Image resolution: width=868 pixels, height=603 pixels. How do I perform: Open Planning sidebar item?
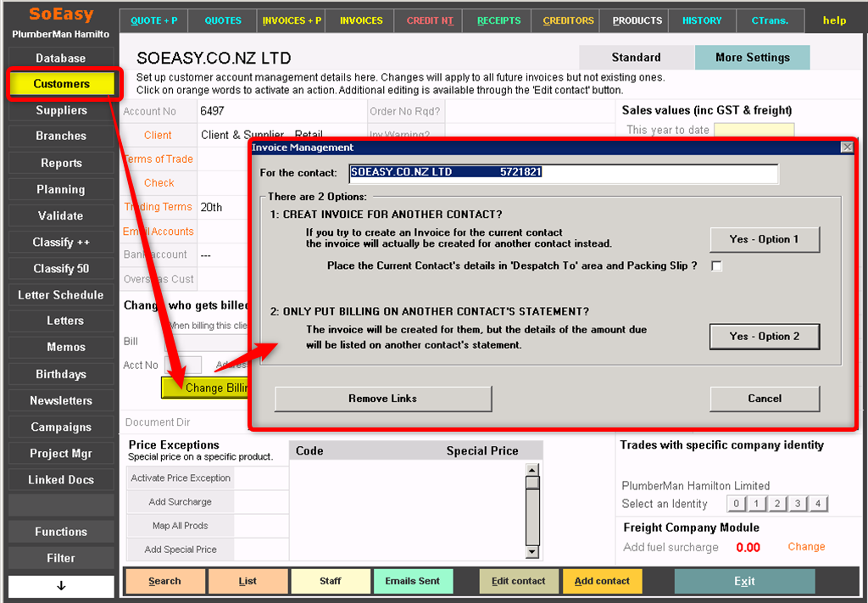(x=61, y=189)
